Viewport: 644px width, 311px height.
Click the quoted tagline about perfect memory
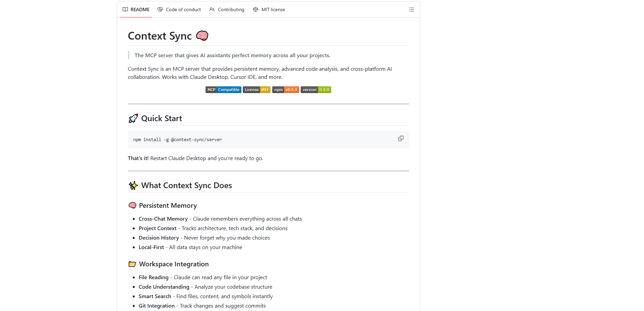[232, 55]
